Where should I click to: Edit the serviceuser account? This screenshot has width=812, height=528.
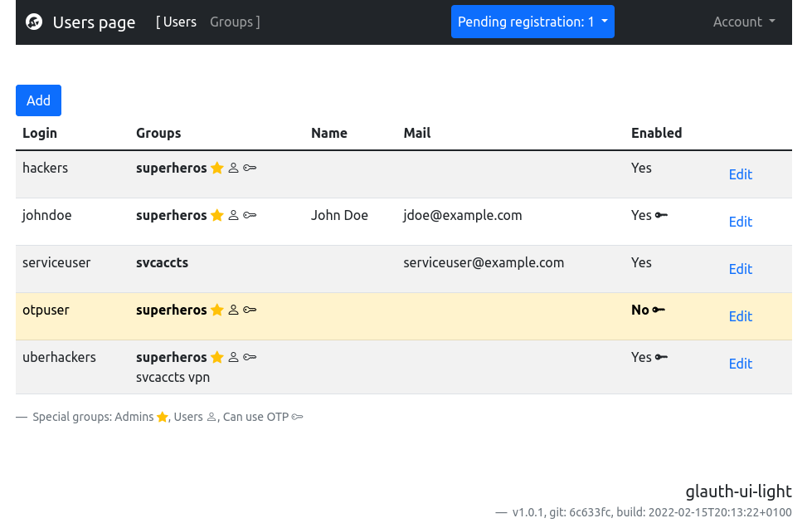(740, 269)
